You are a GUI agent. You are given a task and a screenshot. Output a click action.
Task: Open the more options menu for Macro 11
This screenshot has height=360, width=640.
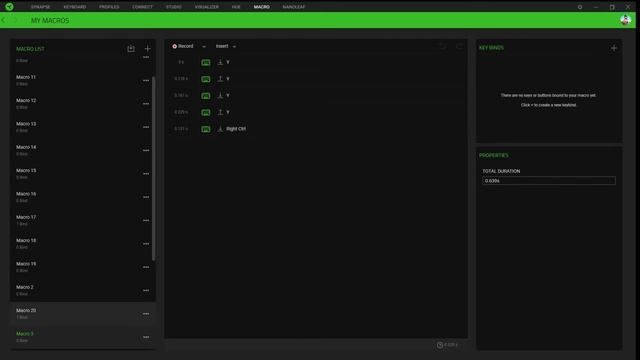(x=146, y=80)
